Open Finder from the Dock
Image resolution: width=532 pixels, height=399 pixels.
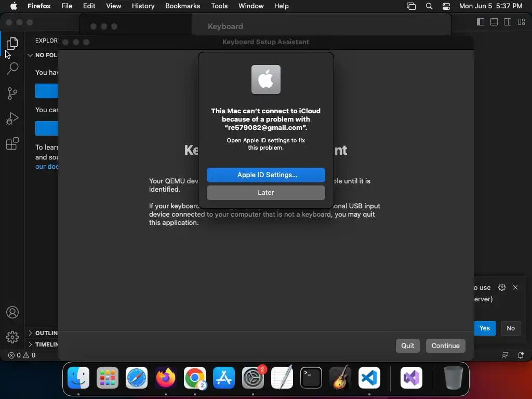78,378
